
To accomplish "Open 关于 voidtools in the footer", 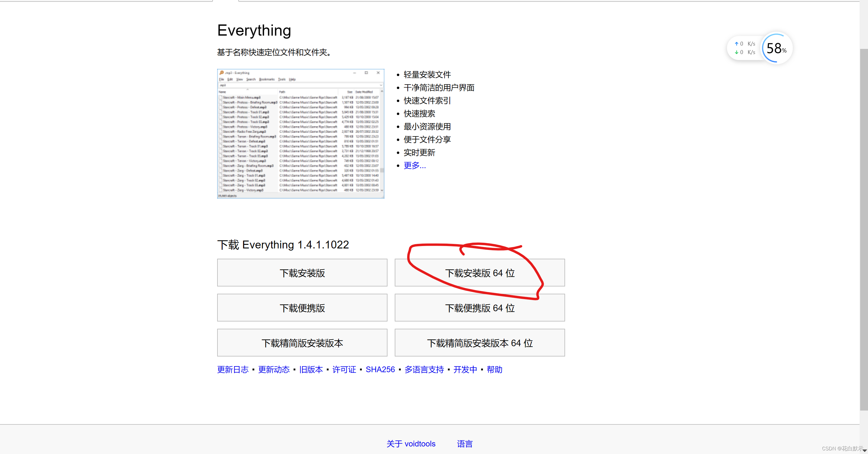I will 411,444.
